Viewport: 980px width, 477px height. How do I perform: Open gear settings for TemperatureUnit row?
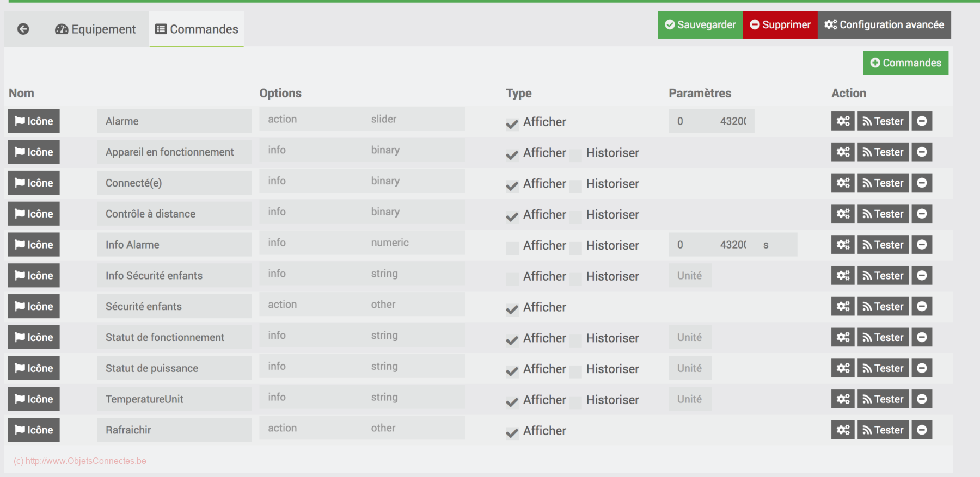pos(843,399)
